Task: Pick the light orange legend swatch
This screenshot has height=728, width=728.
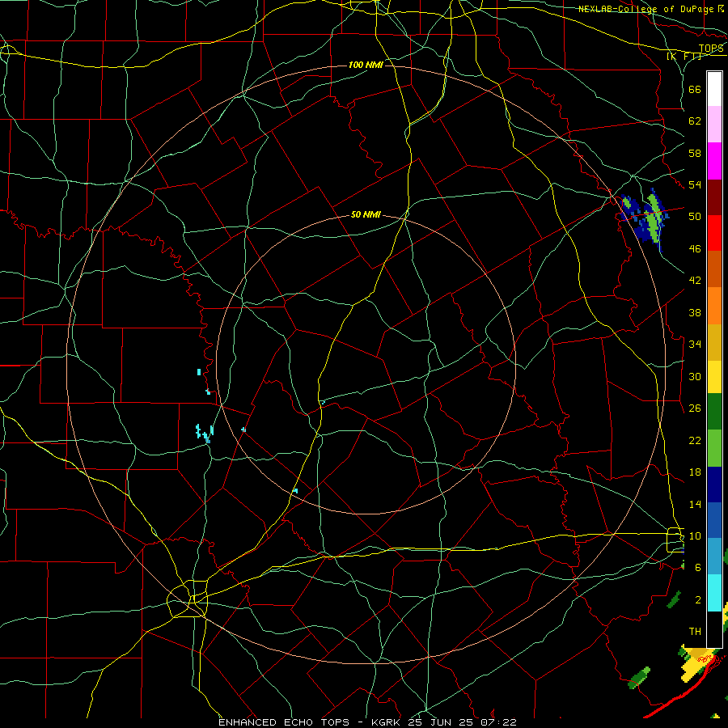Action: tap(714, 306)
